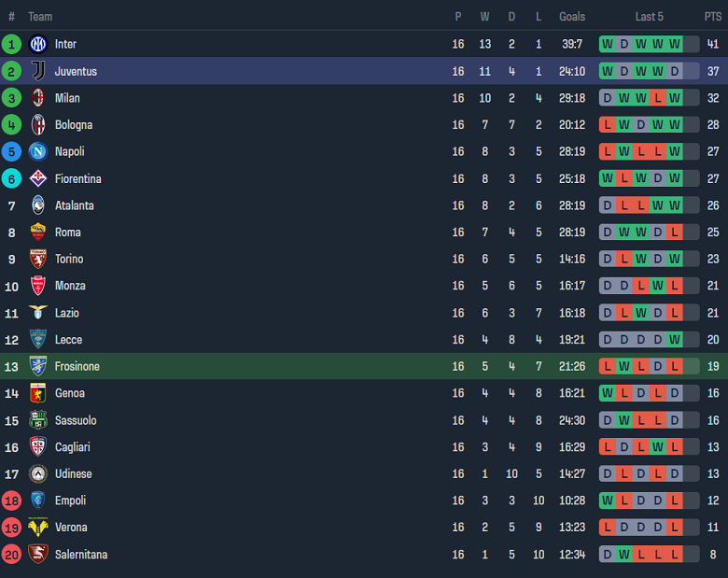The width and height of the screenshot is (728, 578).
Task: Sort standings by Goals column header
Action: coord(572,17)
